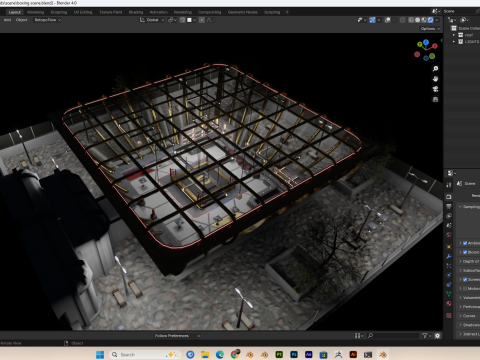Open the Object properties tab

449,247
